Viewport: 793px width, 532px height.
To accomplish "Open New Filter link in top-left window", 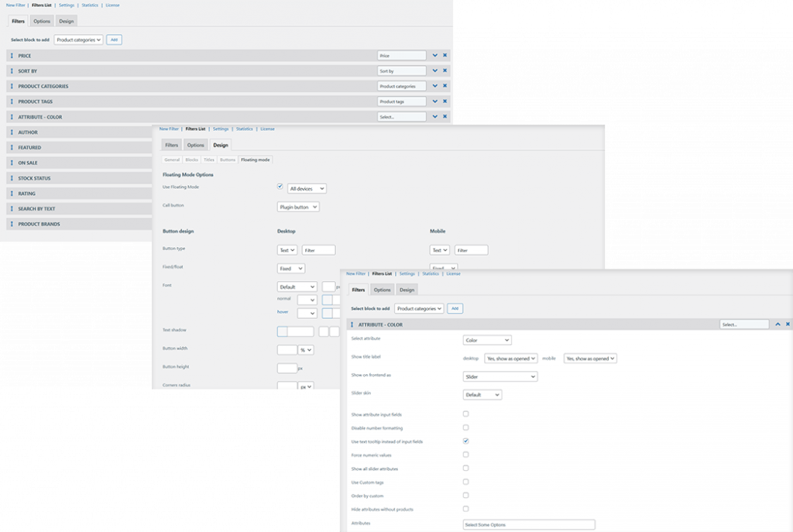I will (15, 5).
